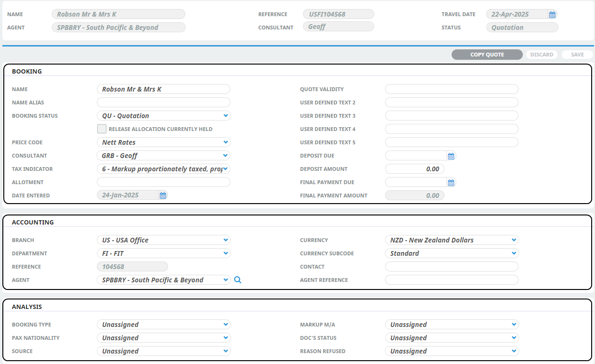Click the Save button
Image resolution: width=595 pixels, height=364 pixels.
(x=577, y=55)
